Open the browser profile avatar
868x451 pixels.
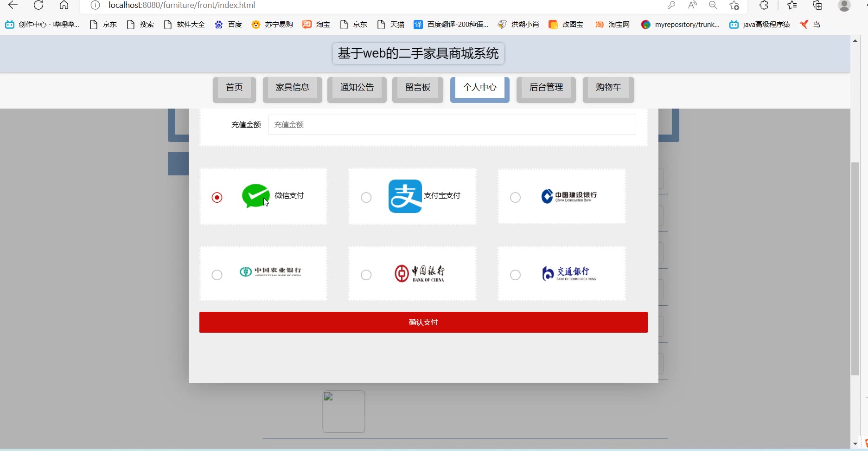click(x=844, y=5)
